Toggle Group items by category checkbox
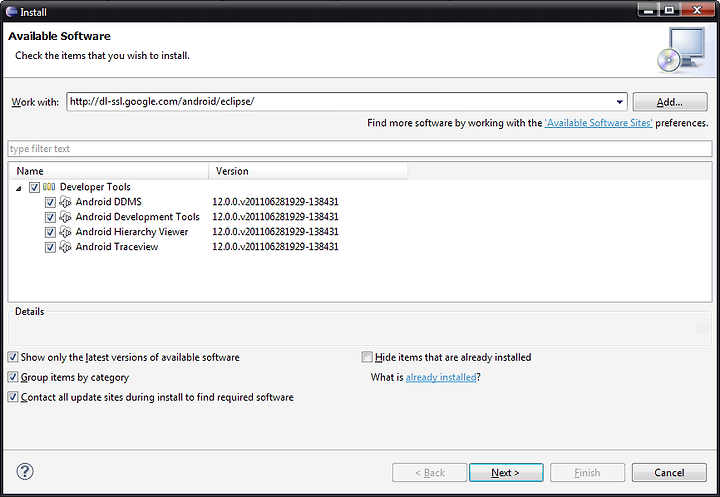This screenshot has width=720, height=497. [13, 377]
